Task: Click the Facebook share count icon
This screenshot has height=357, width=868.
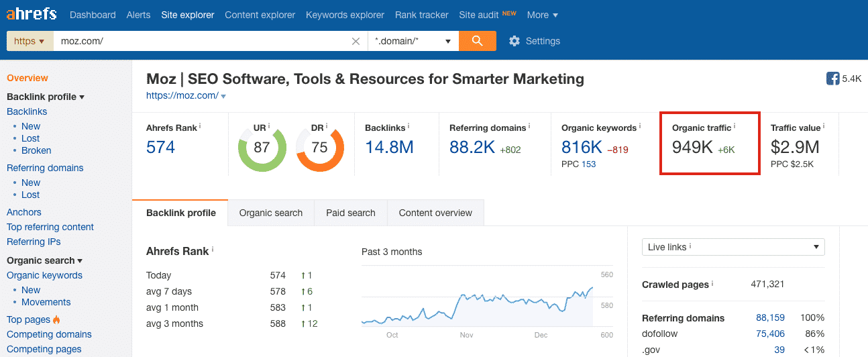Action: [x=833, y=79]
